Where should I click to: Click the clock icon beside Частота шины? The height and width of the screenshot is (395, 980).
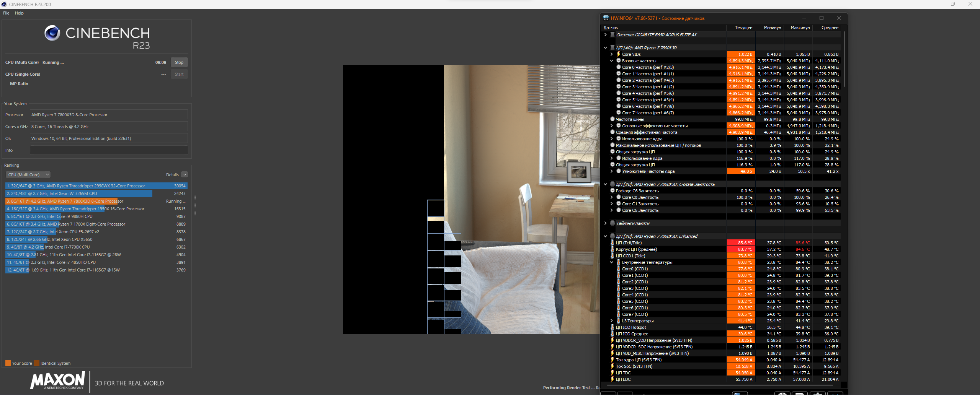[612, 119]
